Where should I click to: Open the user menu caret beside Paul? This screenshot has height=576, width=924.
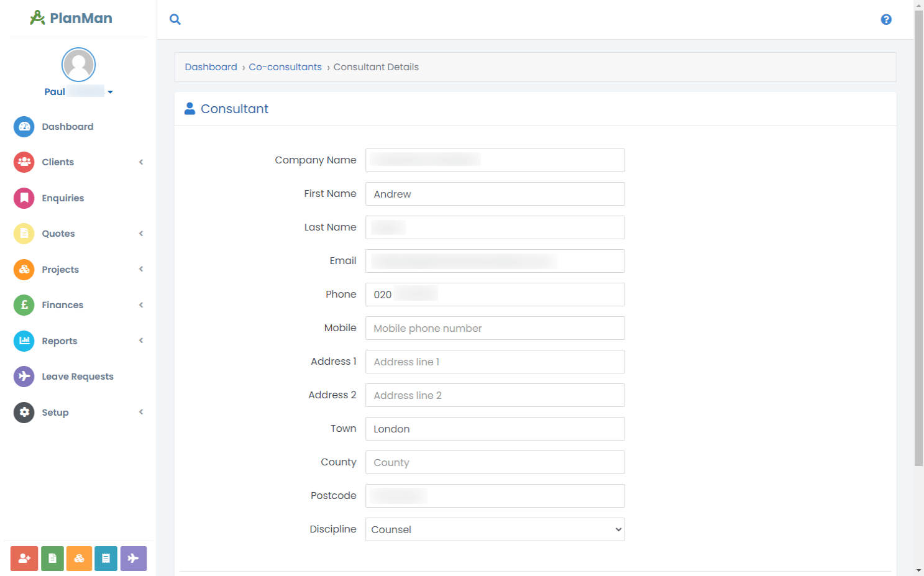110,92
